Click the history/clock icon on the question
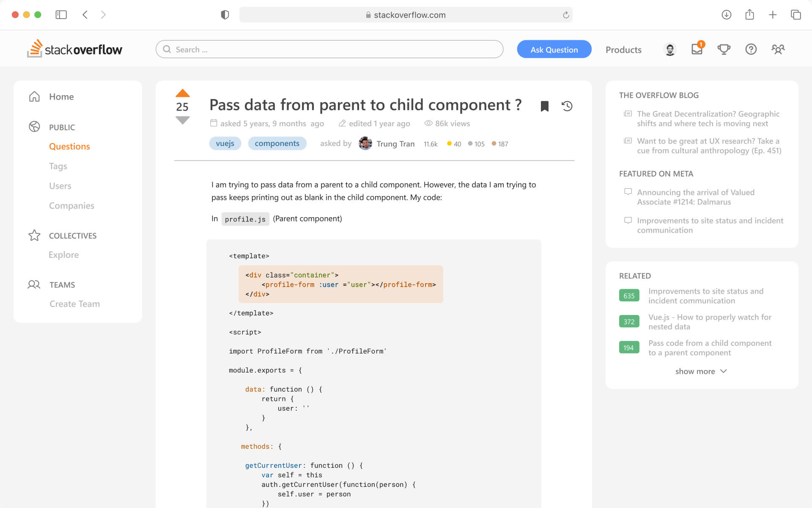 coord(565,106)
